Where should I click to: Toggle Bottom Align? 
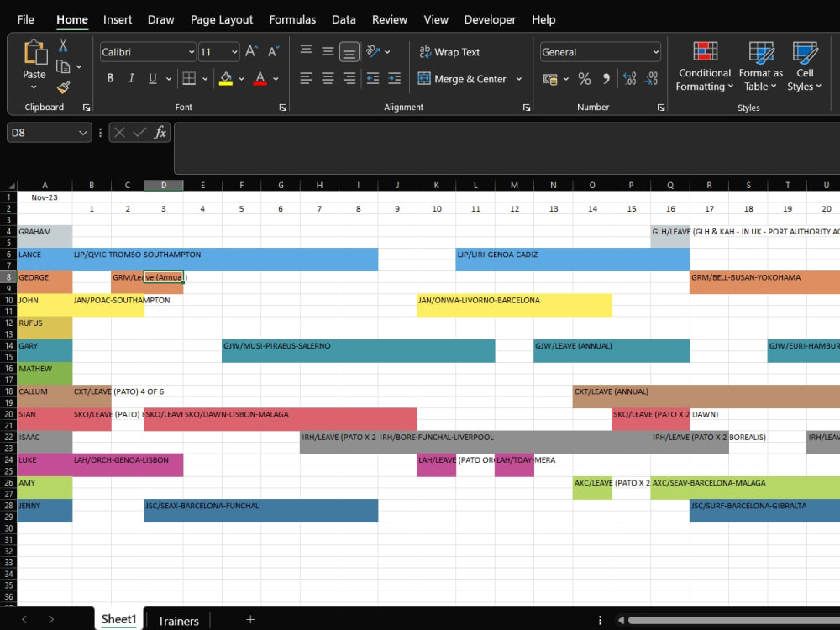click(x=349, y=52)
